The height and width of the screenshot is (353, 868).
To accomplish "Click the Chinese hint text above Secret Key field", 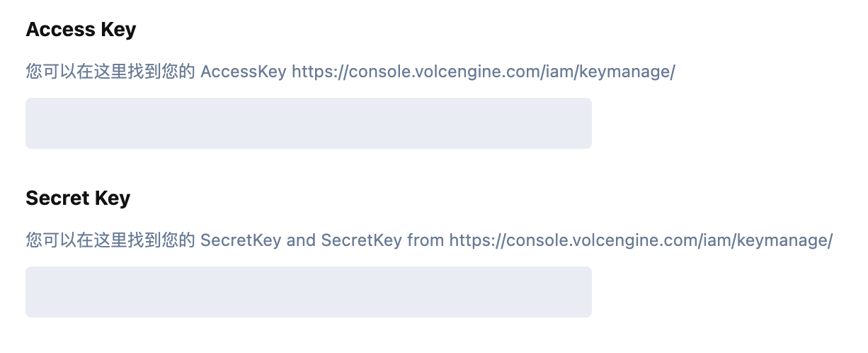I will point(110,240).
